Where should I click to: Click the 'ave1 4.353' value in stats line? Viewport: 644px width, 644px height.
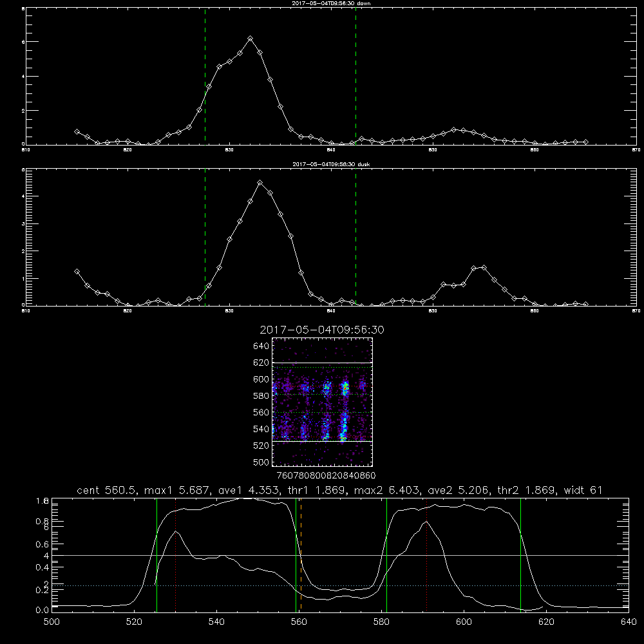[x=251, y=490]
